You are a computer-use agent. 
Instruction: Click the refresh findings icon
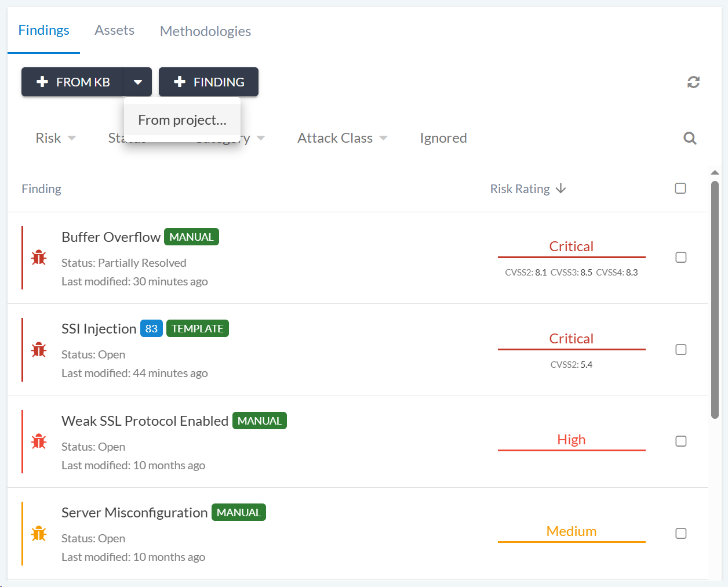click(x=693, y=82)
